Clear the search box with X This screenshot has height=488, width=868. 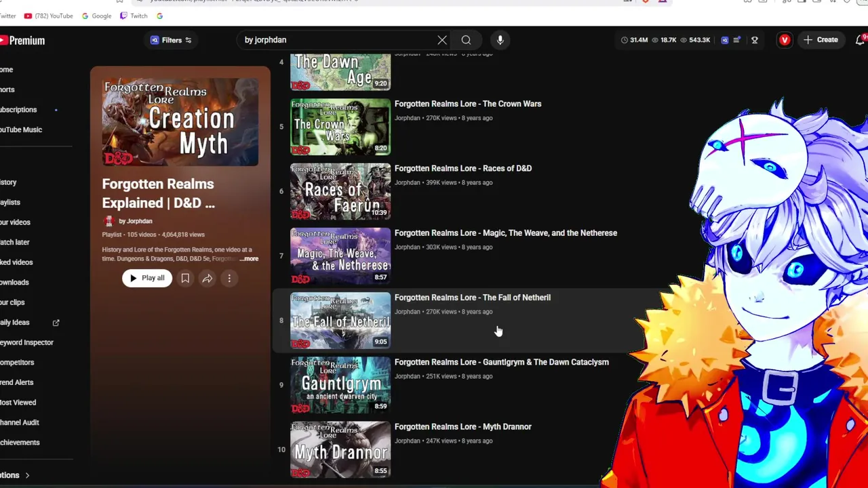pos(442,40)
